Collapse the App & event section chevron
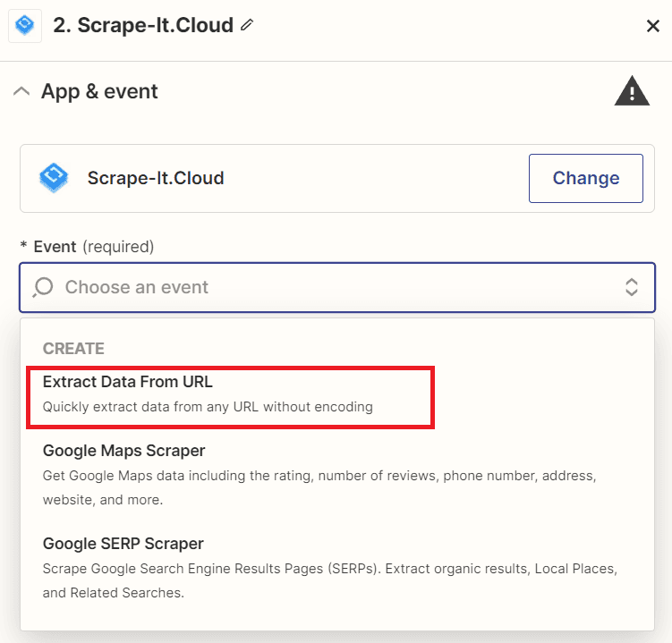The image size is (672, 643). click(21, 91)
